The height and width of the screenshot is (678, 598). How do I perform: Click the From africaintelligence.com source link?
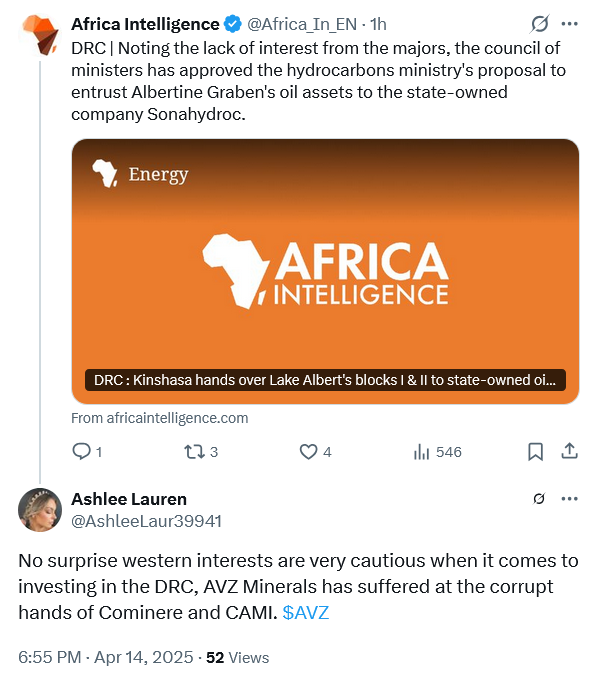(x=160, y=418)
